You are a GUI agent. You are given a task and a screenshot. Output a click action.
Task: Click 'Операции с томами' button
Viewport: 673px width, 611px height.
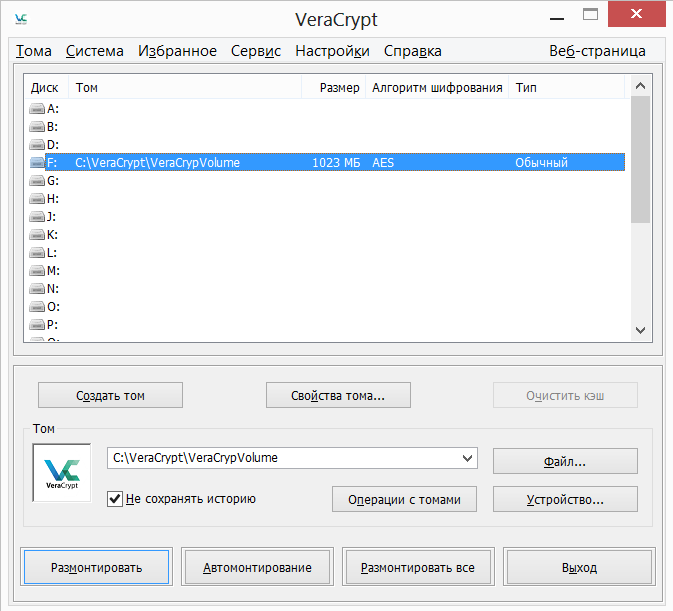[404, 499]
